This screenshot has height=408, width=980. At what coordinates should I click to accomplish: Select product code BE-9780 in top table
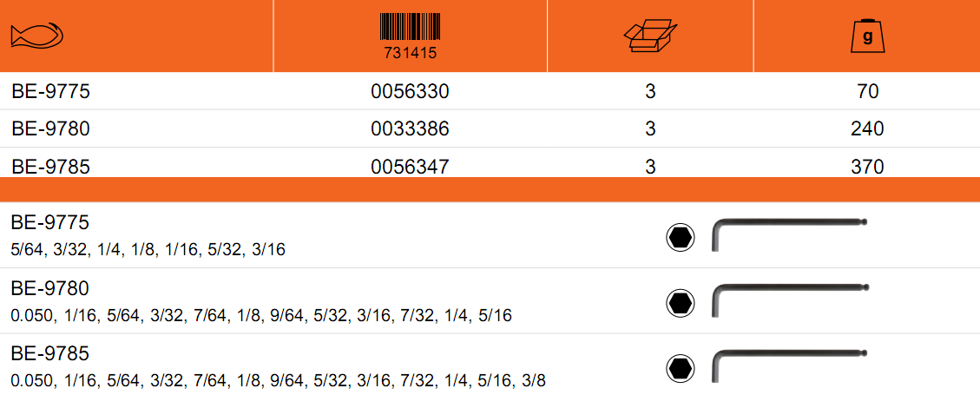(50, 128)
